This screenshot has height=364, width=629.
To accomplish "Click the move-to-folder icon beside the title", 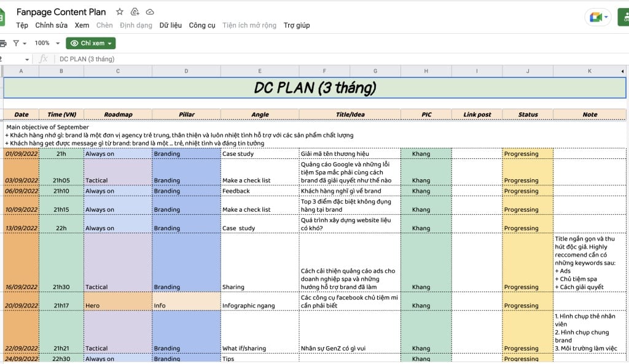I will 135,12.
